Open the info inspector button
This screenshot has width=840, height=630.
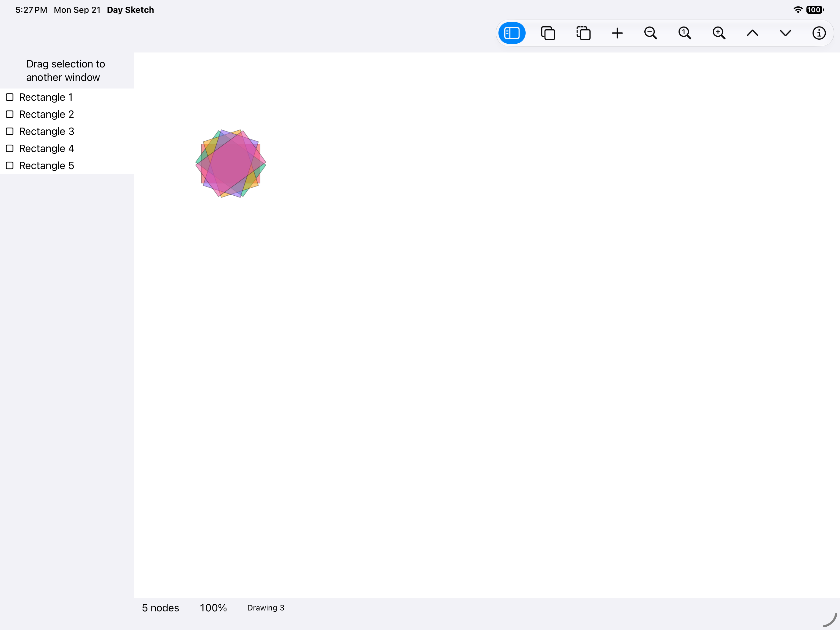click(819, 33)
